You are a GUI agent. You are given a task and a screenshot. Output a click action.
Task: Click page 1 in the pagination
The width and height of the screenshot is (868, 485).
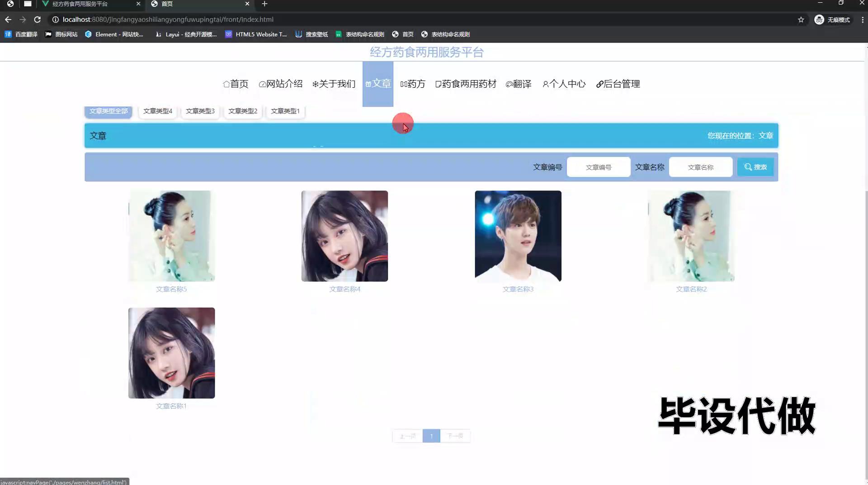tap(431, 436)
